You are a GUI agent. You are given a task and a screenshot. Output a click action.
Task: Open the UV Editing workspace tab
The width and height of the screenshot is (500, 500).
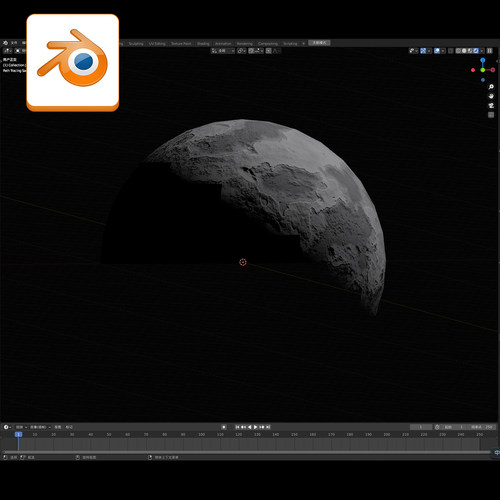coord(157,44)
